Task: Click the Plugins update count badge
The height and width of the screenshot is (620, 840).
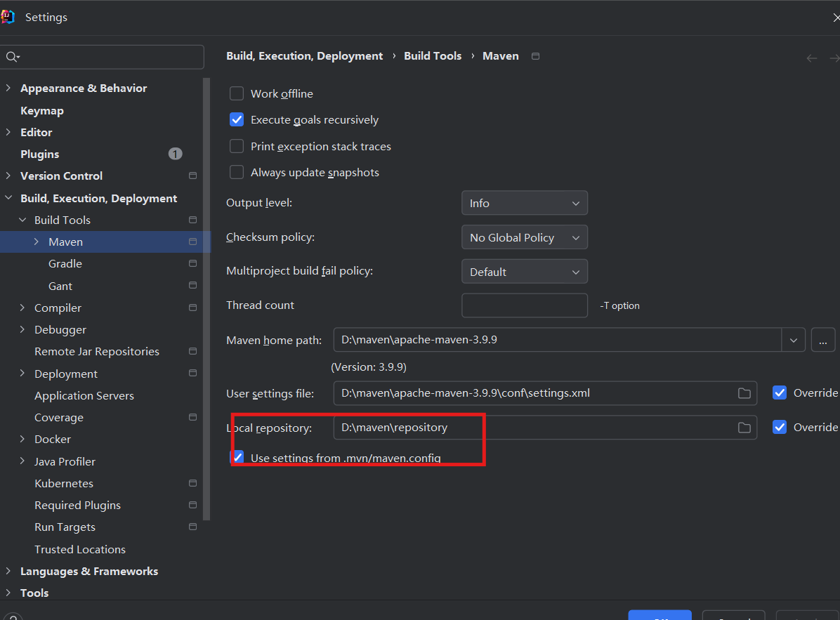Action: (175, 154)
